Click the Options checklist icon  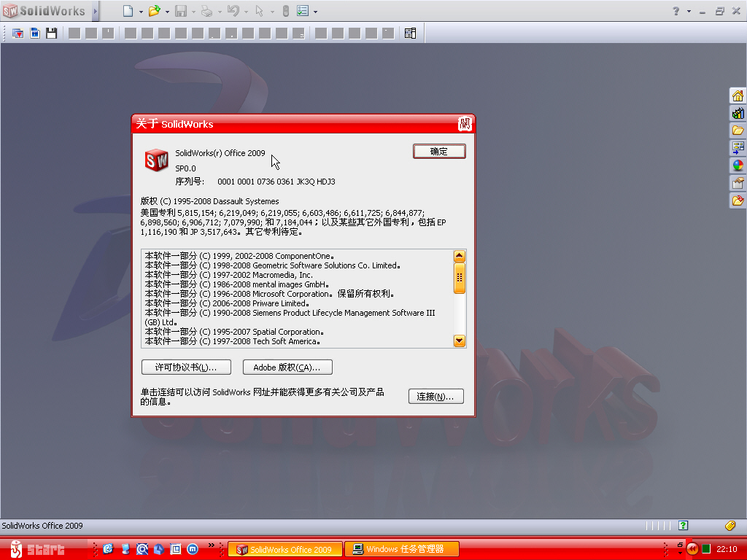(x=303, y=11)
